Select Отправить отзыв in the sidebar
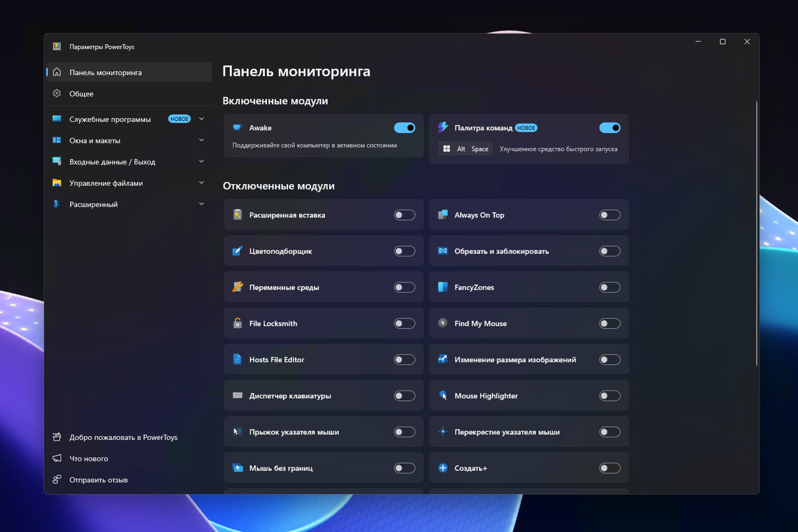 (129, 480)
